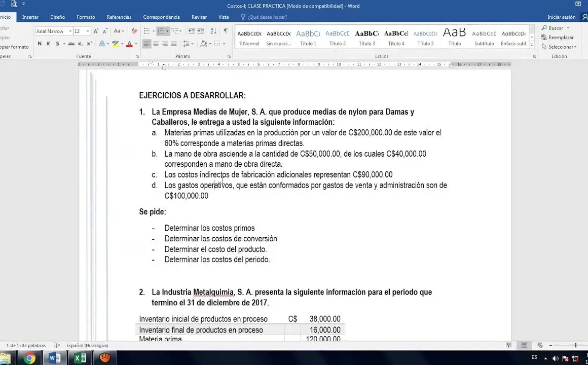Switch to Web Layout view
Image resolution: width=588 pixels, height=365 pixels.
pyautogui.click(x=540, y=345)
